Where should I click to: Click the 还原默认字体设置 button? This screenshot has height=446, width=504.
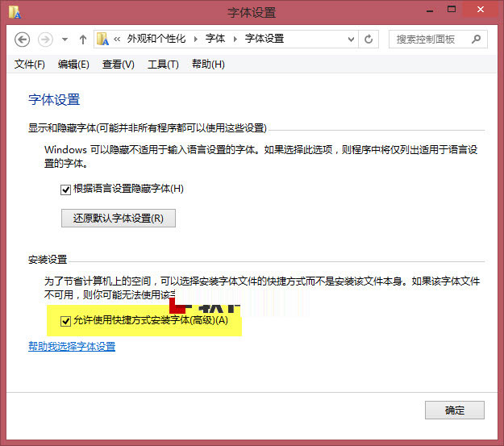(118, 218)
